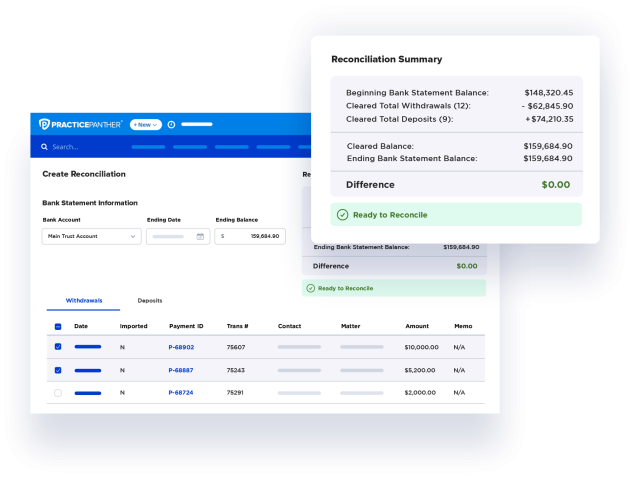This screenshot has width=630, height=477.
Task: Expand the Main Trust Account dropdown
Action: click(91, 237)
